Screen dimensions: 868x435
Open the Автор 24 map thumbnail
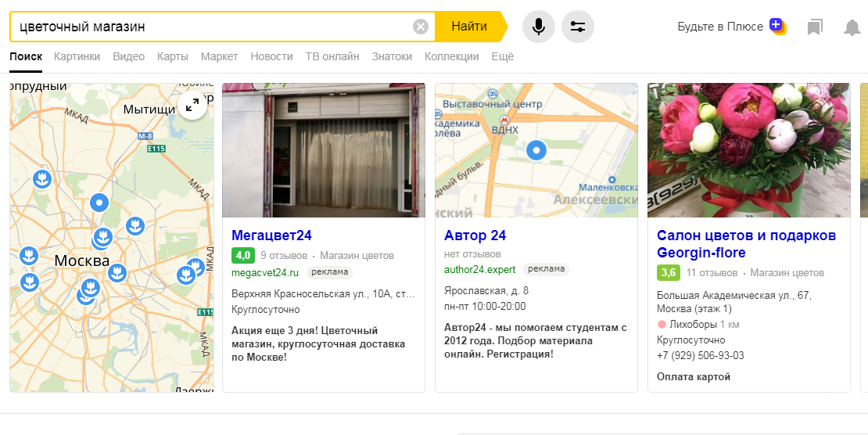[536, 150]
